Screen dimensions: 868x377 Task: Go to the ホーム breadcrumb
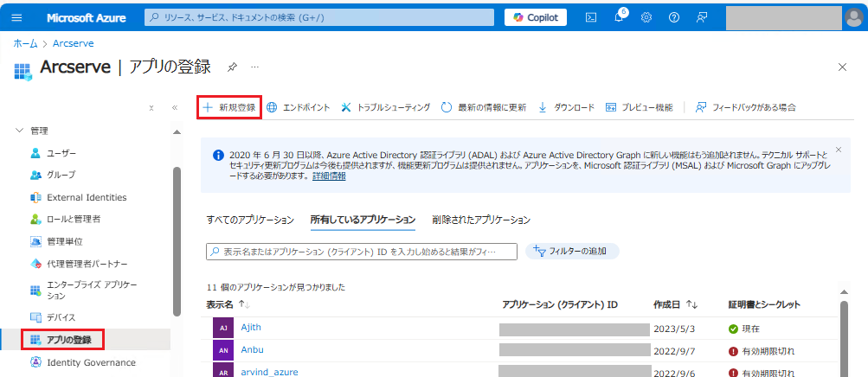25,43
